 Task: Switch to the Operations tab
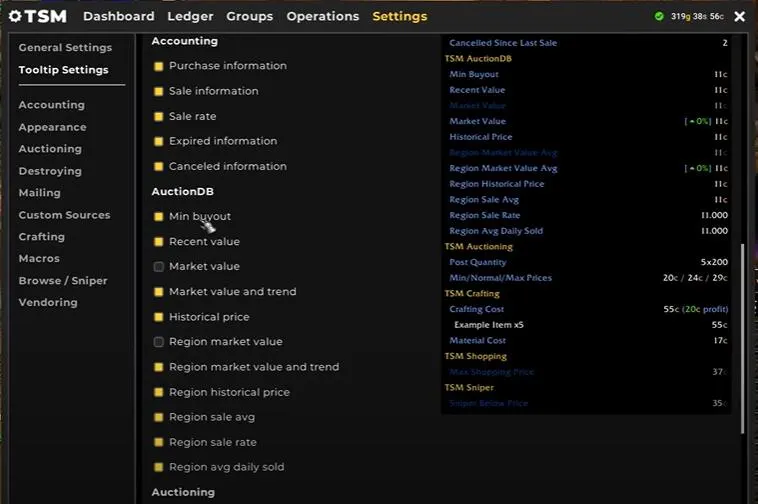(x=323, y=16)
